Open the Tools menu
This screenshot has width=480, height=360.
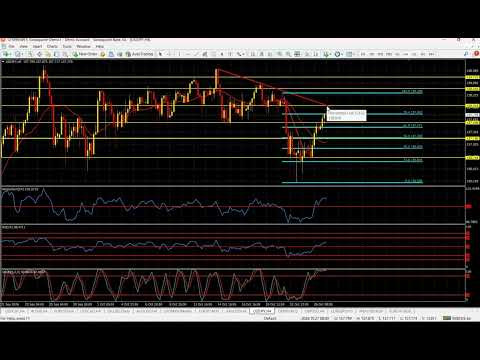pos(67,46)
